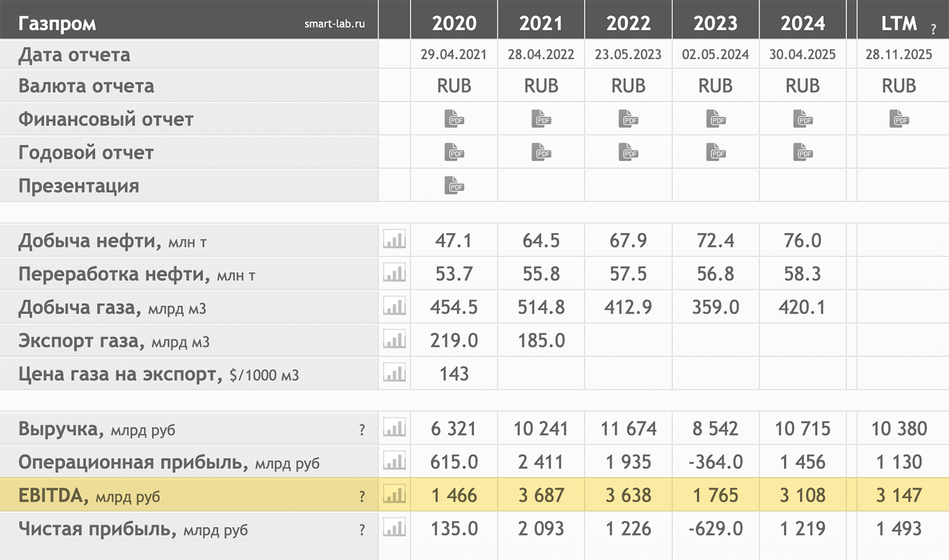This screenshot has width=949, height=560.
Task: Open the Операционная прибыль chart icon
Action: (395, 461)
